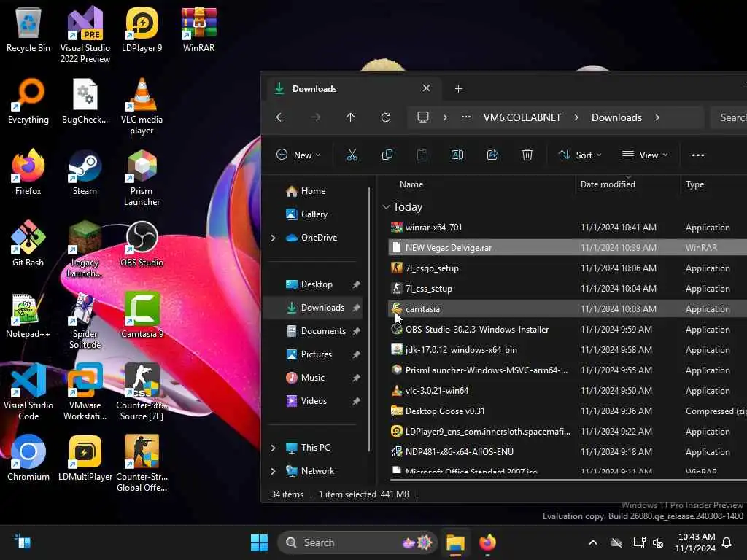
Task: Select the WinRAR desktop shortcut
Action: point(198,29)
